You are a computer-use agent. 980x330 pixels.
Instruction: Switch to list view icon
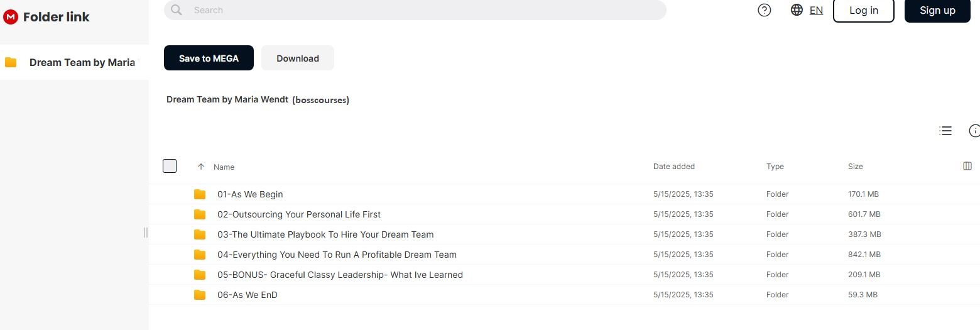click(945, 131)
